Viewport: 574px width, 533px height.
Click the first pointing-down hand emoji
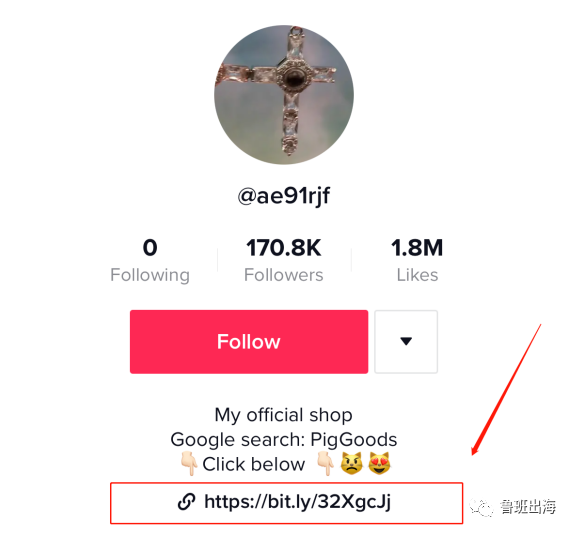pos(189,463)
